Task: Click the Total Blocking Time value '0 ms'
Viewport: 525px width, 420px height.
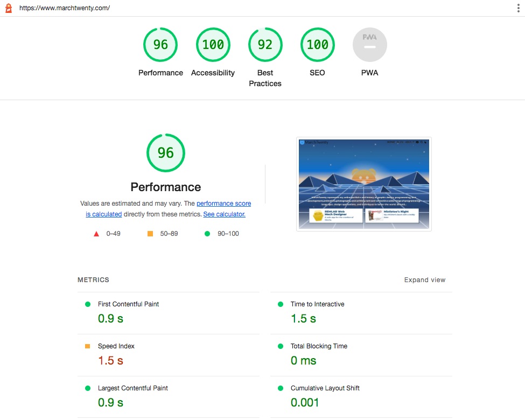Action: (x=303, y=361)
